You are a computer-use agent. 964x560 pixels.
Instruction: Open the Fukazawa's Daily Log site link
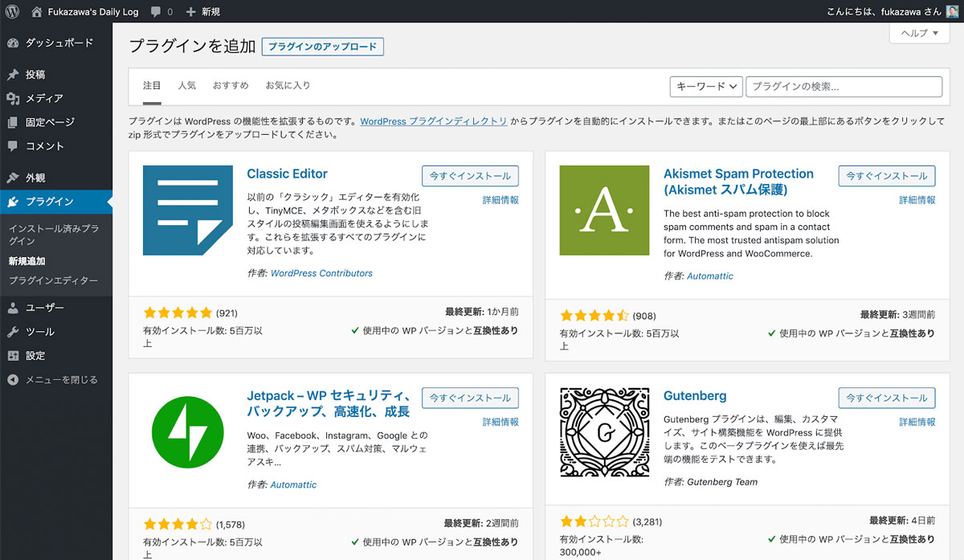[86, 12]
